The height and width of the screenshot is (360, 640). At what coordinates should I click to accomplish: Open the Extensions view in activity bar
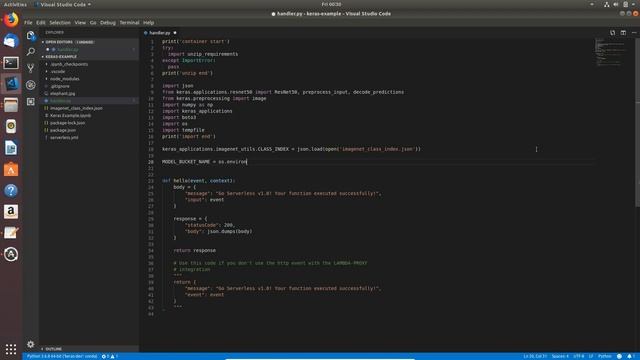31,101
